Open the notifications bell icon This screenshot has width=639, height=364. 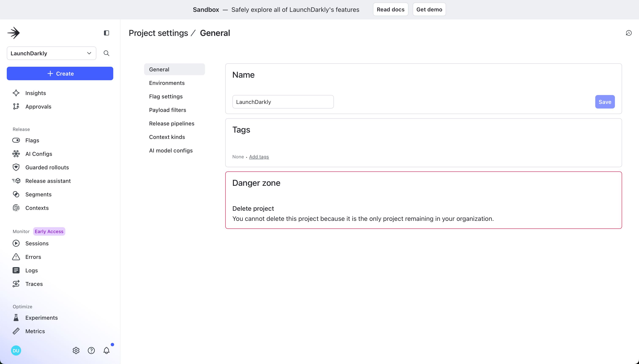coord(106,350)
